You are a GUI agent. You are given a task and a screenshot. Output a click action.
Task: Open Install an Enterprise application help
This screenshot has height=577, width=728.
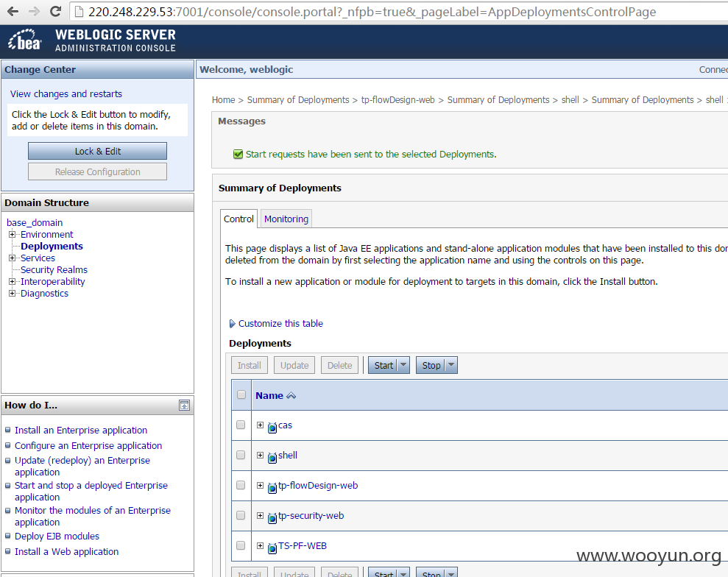click(x=81, y=431)
